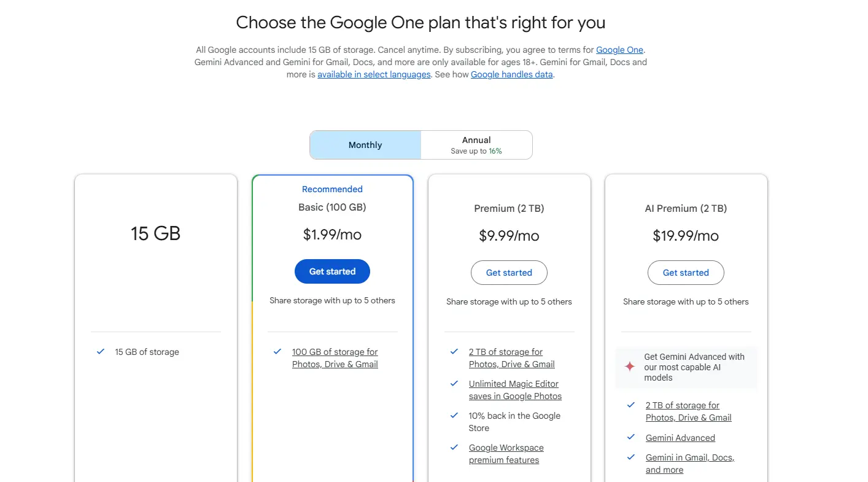Open the "Google handles data" link
Viewport: 868px width, 482px height.
pos(511,74)
